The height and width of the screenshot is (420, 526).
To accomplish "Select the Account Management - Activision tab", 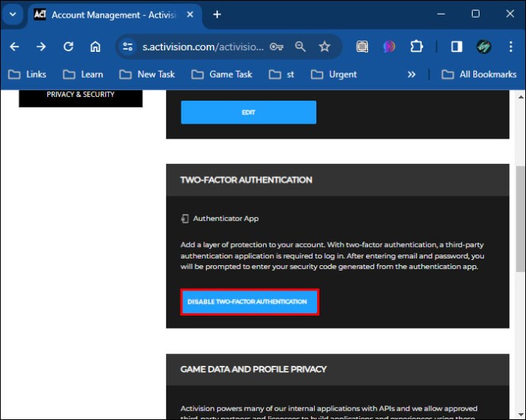I will point(114,14).
